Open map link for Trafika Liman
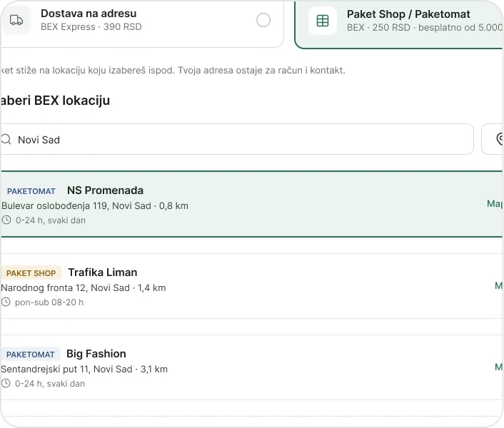The width and height of the screenshot is (504, 428). point(498,285)
